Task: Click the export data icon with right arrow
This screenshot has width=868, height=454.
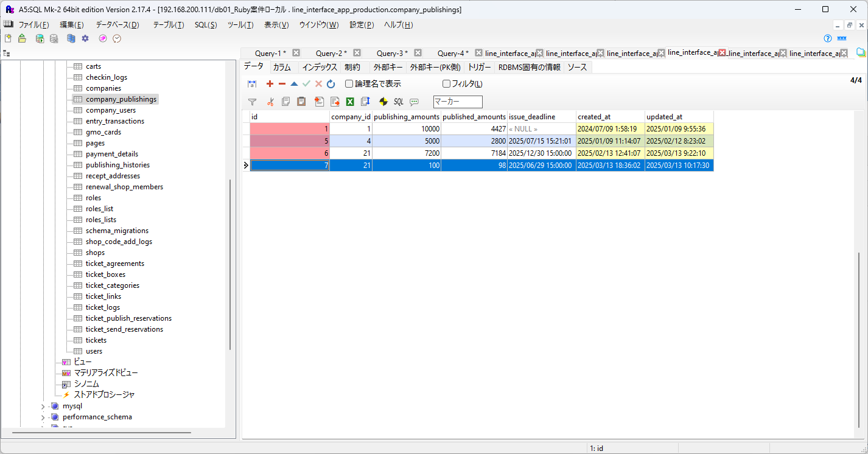Action: [x=335, y=102]
